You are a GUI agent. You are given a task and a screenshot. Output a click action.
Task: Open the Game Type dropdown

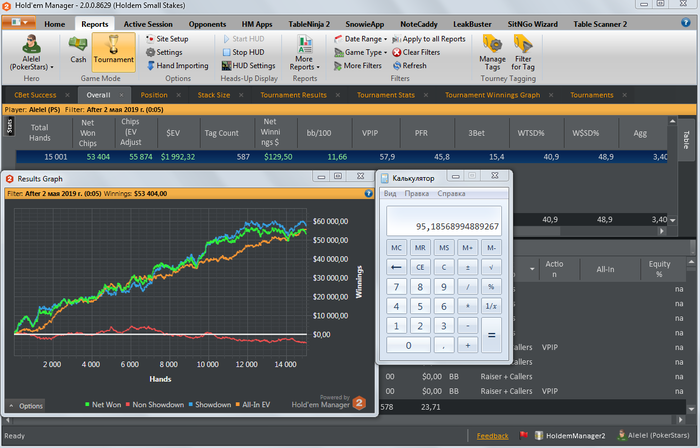point(361,52)
